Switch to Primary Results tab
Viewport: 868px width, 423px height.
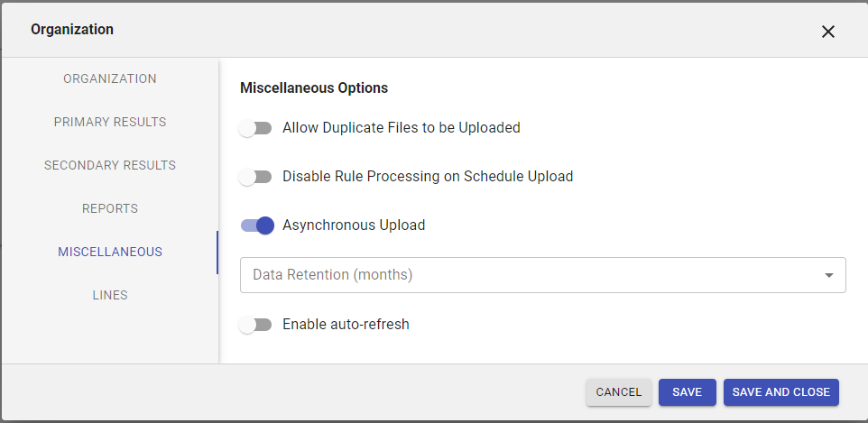109,122
